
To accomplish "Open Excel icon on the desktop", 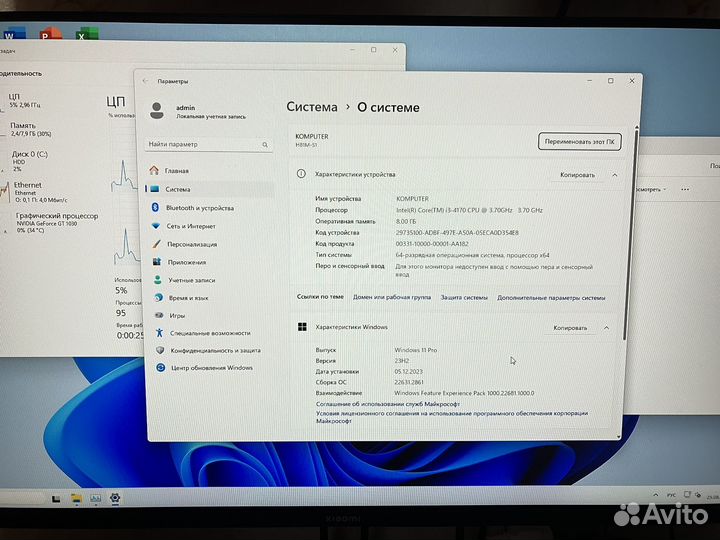I will (x=87, y=33).
